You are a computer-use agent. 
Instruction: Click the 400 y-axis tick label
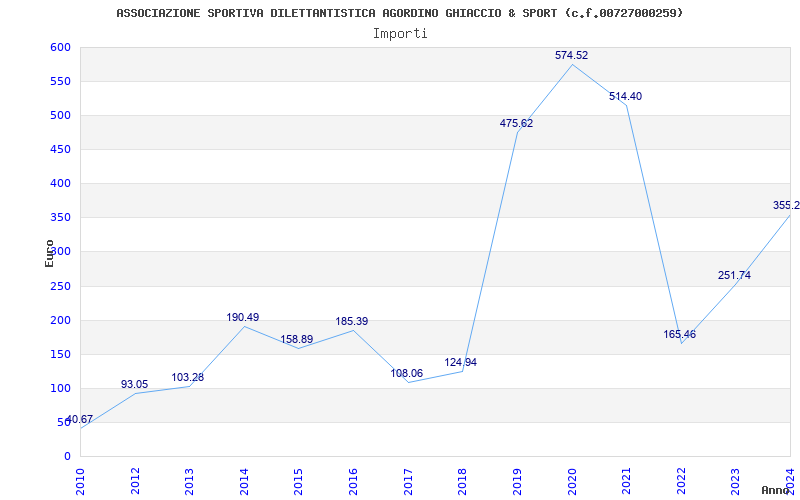(x=60, y=184)
